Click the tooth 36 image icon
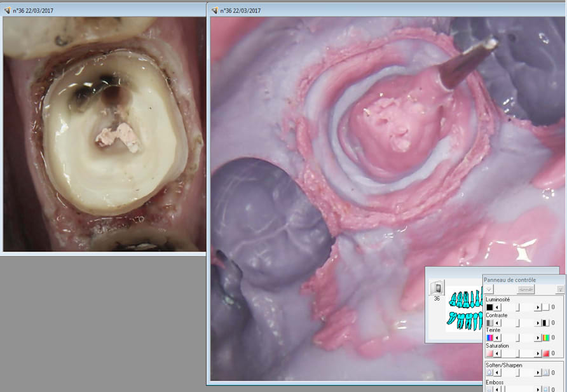 point(436,287)
